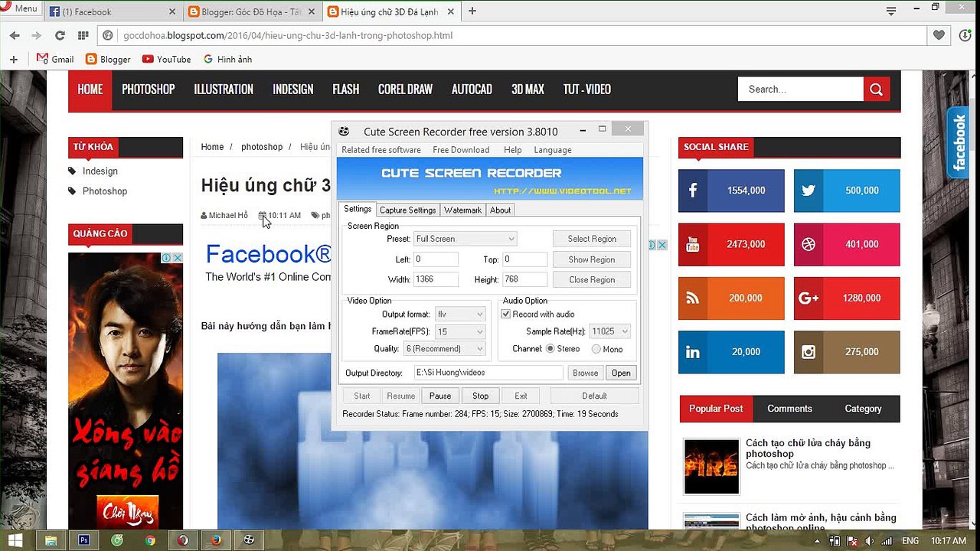Toggle the Record with audio checkbox

[x=506, y=315]
